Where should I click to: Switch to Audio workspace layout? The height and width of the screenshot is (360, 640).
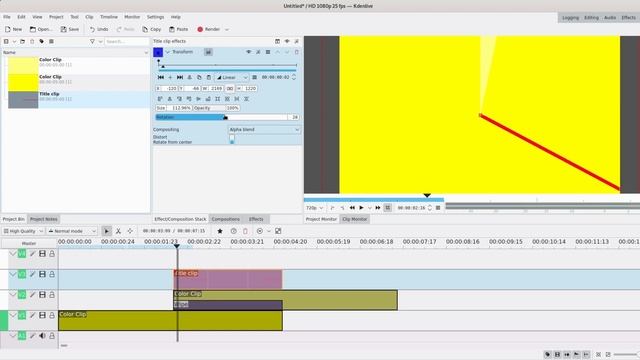tap(610, 18)
